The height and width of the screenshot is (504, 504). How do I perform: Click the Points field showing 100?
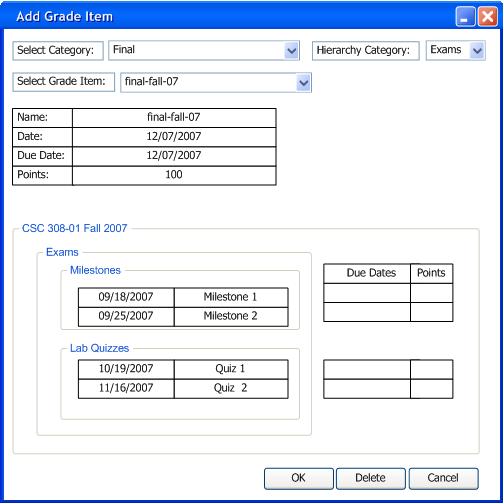[174, 175]
